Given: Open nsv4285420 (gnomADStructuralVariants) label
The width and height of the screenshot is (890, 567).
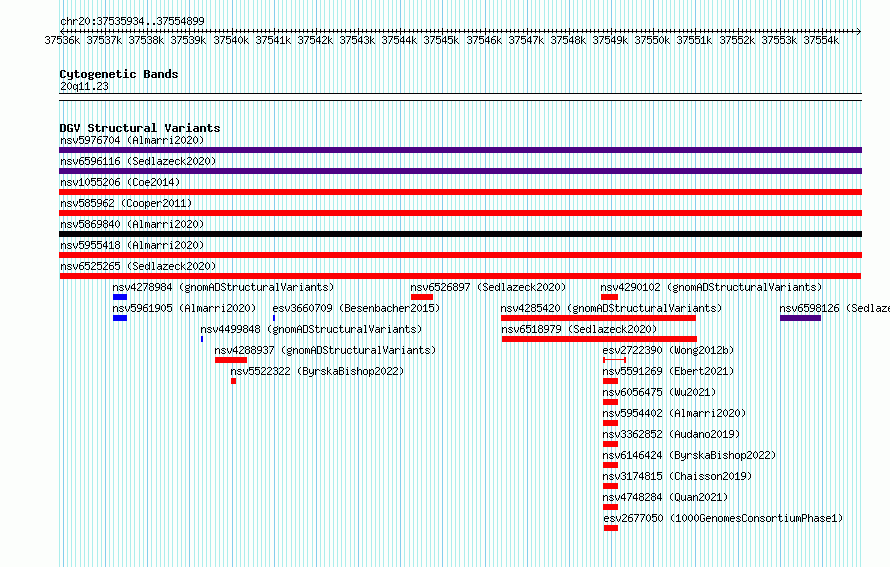Looking at the screenshot, I should coord(611,308).
